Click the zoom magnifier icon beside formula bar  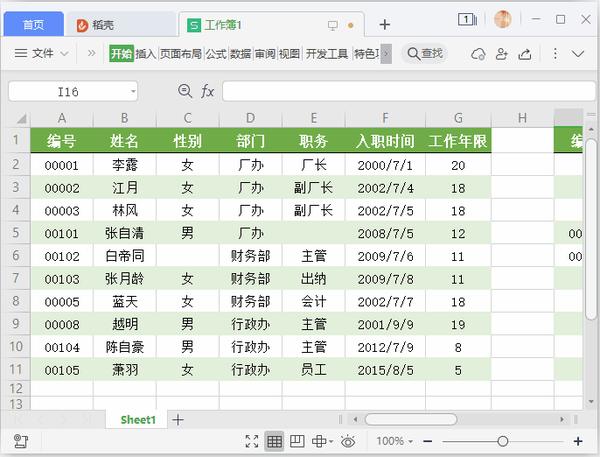pos(185,91)
